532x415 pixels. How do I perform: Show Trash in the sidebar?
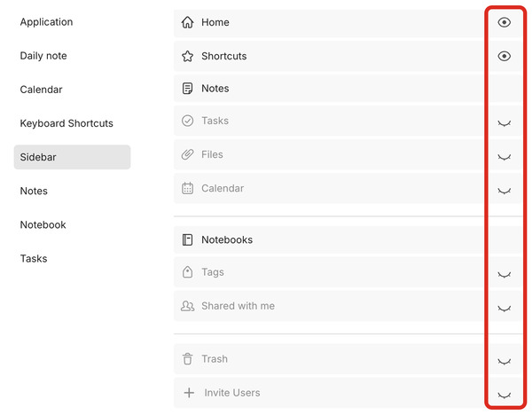click(505, 361)
